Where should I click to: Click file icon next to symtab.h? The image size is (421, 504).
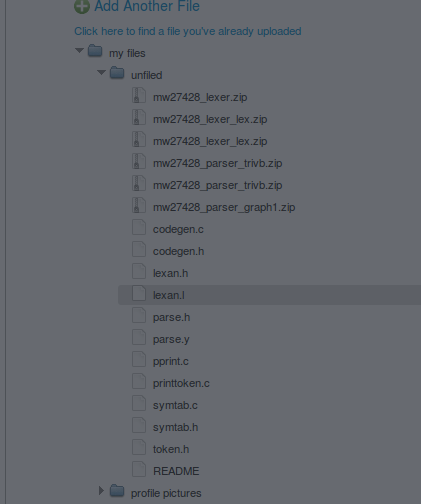coord(139,425)
